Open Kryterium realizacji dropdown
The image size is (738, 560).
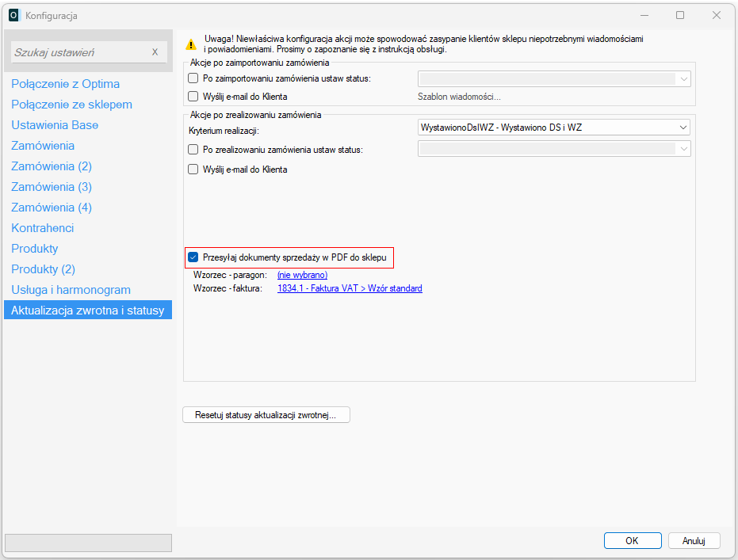click(554, 128)
